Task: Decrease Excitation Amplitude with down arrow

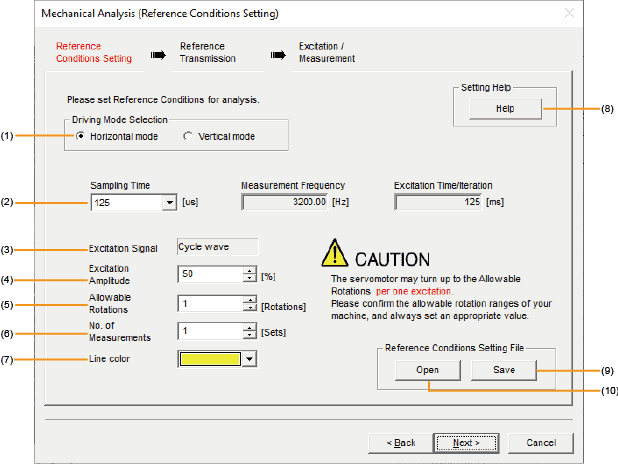Action: tap(248, 278)
